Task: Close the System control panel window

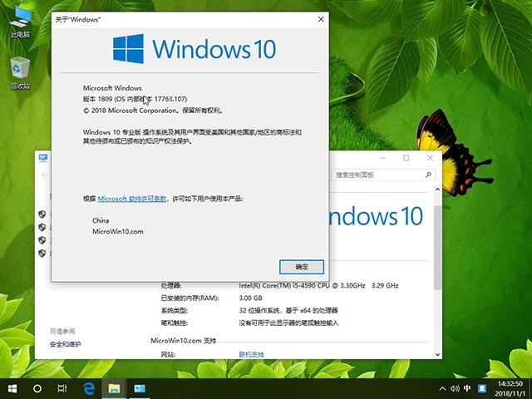Action: click(x=430, y=158)
